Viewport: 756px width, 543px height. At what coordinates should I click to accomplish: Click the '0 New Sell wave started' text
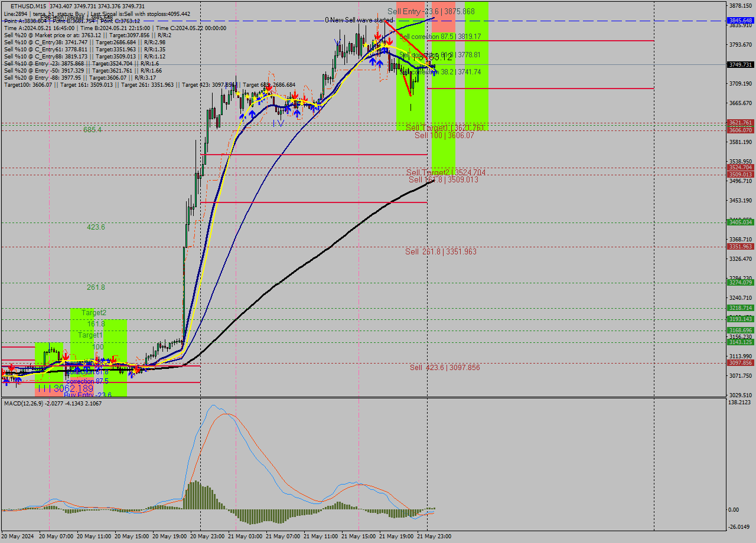359,20
